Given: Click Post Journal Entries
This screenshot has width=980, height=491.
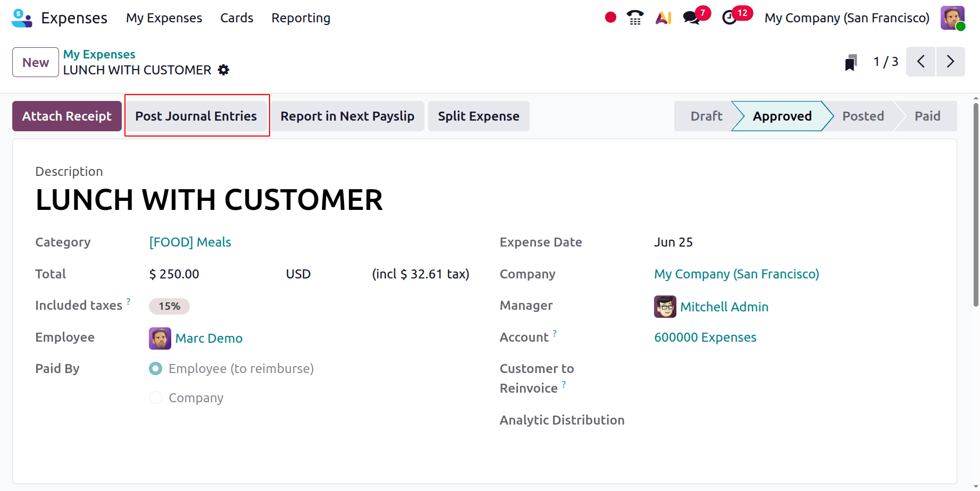Looking at the screenshot, I should 196,116.
